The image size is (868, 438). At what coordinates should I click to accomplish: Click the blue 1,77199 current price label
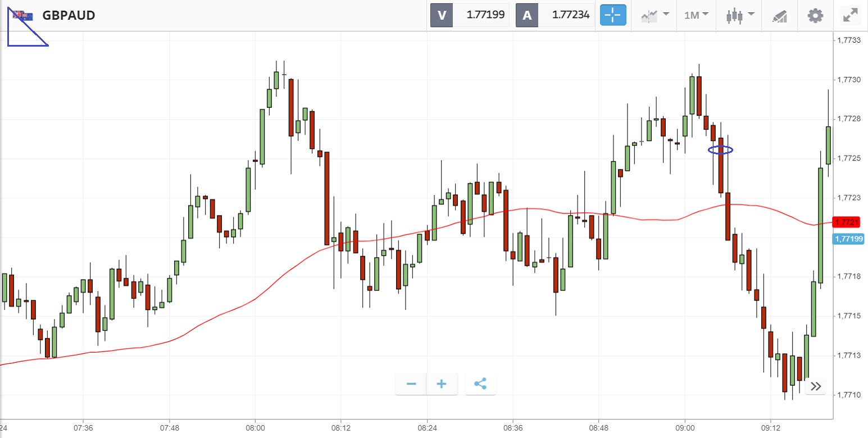(x=848, y=239)
